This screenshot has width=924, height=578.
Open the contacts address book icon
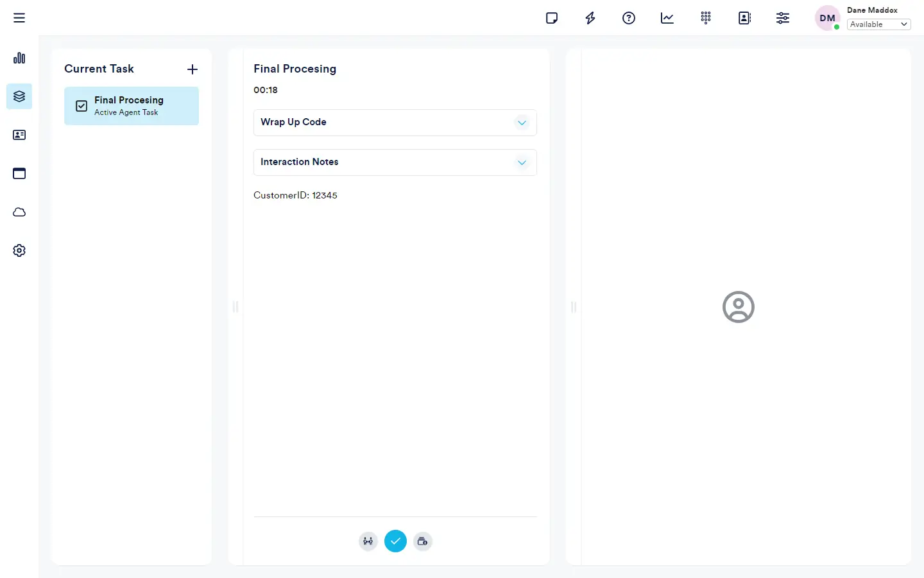click(744, 18)
